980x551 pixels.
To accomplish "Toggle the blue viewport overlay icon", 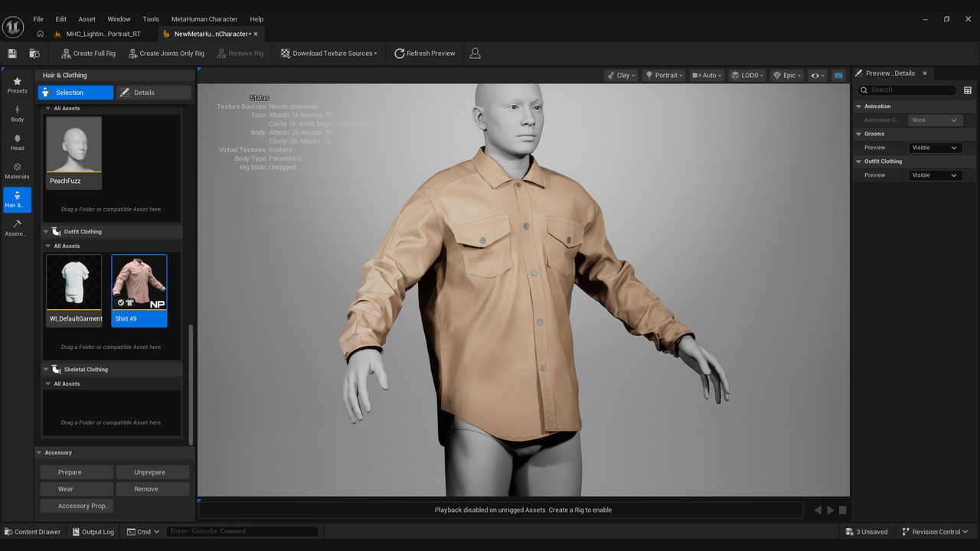I will tap(838, 75).
